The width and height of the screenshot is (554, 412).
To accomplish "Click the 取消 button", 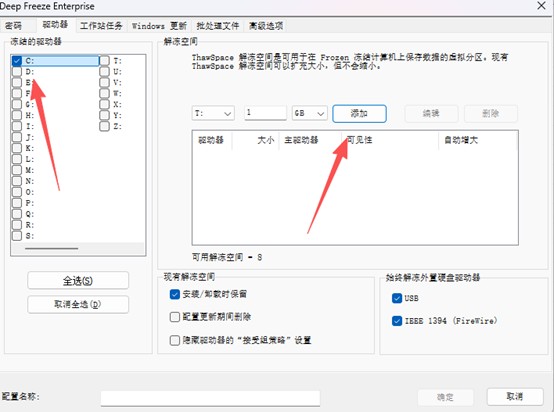I will click(514, 397).
